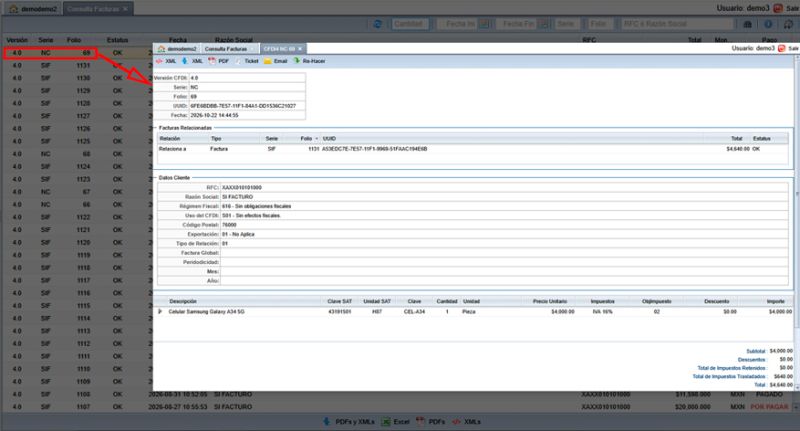This screenshot has width=800, height=431.
Task: Open the Fecha Fin calendar picker in background toolbar
Action: [544, 24]
